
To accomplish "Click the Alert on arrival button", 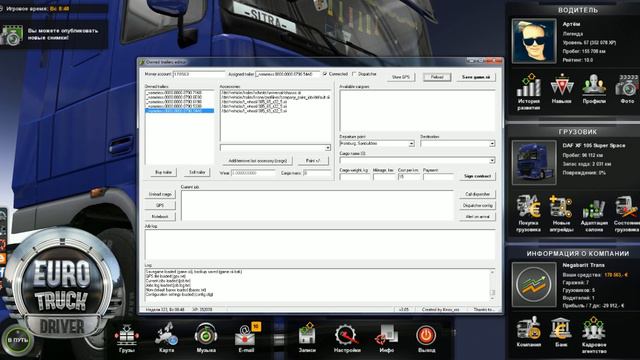I will point(477,216).
